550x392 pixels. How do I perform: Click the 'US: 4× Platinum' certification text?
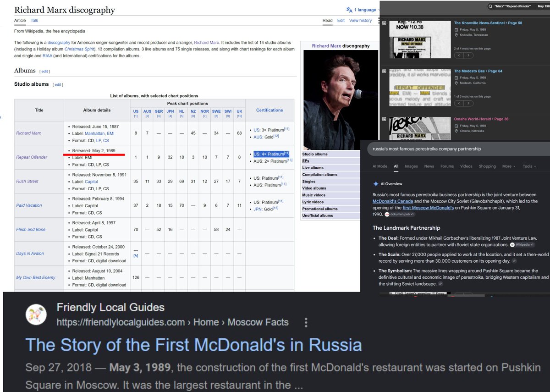click(x=271, y=154)
